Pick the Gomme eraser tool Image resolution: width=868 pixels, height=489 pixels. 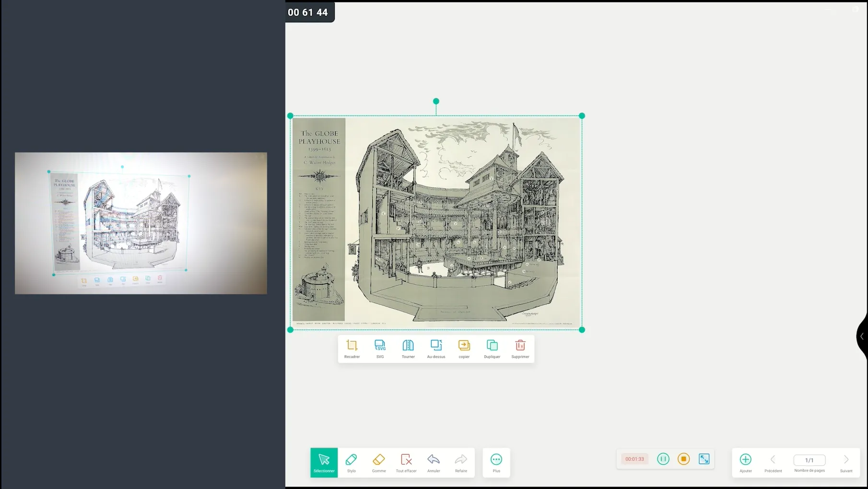379,462
